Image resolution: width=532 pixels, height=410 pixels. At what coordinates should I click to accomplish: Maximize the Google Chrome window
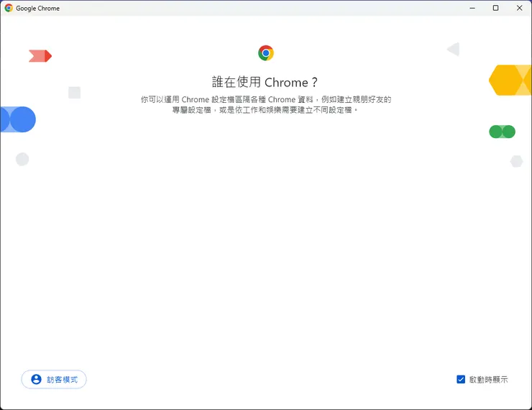click(495, 8)
